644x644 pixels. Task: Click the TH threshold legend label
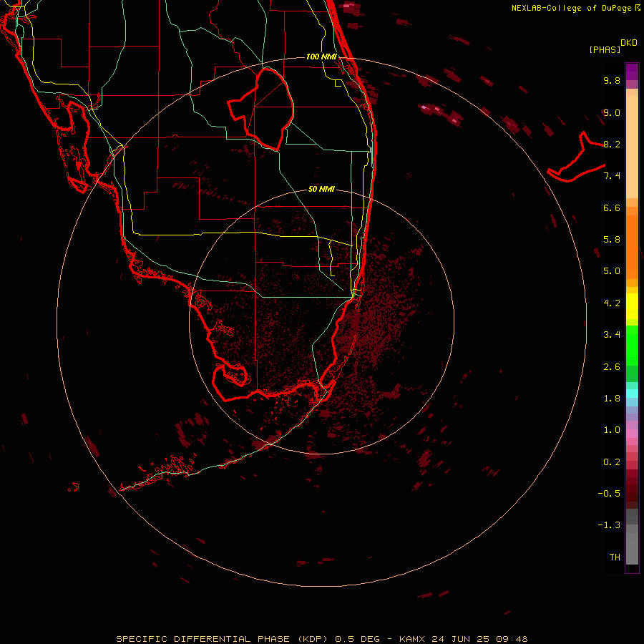click(x=615, y=557)
